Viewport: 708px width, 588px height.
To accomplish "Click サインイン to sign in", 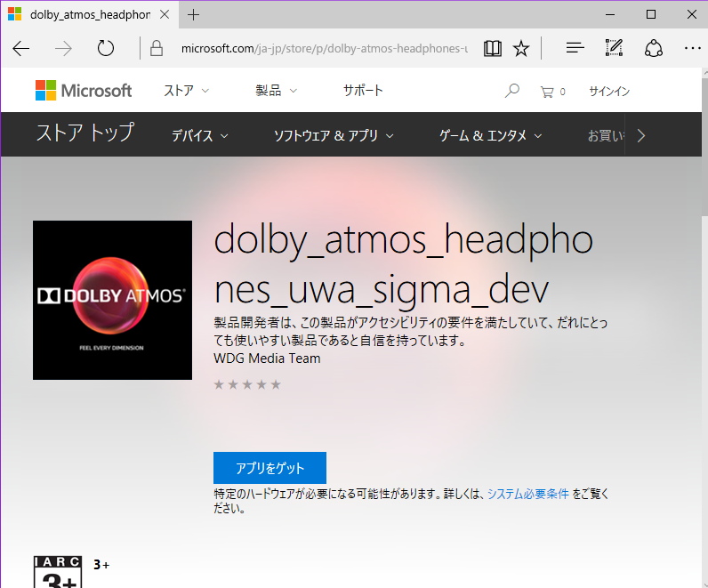I will pos(609,92).
